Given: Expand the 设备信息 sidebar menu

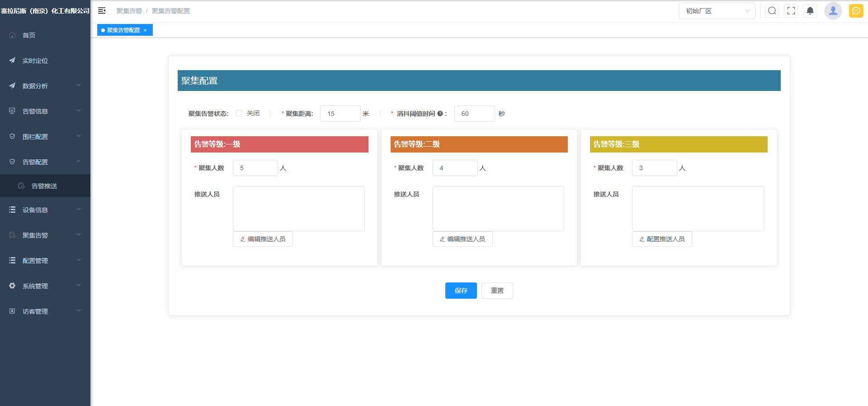Looking at the screenshot, I should pyautogui.click(x=45, y=210).
